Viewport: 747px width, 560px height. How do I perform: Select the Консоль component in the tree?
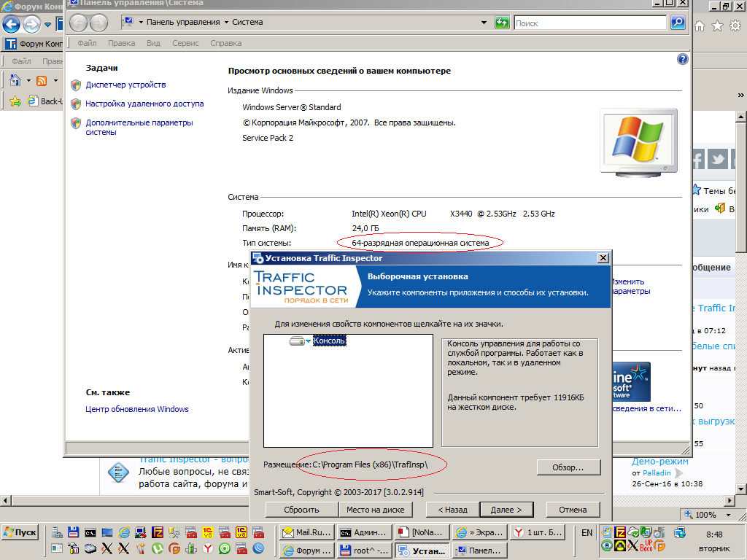click(329, 341)
